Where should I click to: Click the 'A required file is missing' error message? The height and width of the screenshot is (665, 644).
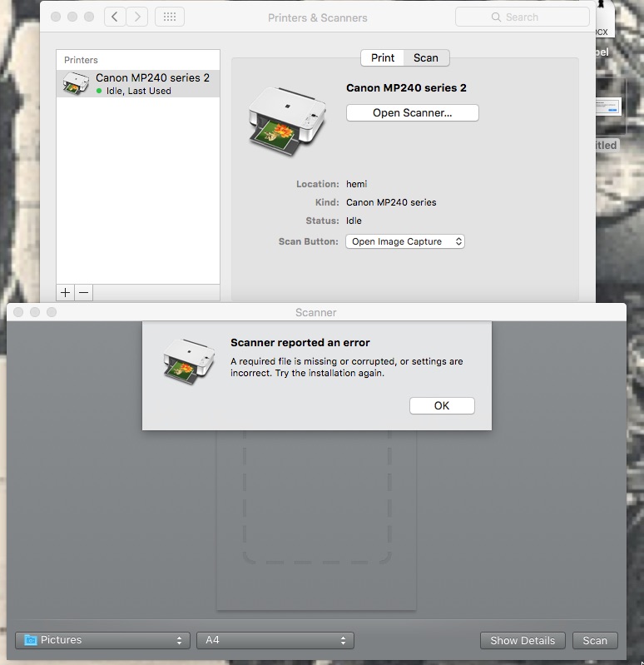click(347, 367)
